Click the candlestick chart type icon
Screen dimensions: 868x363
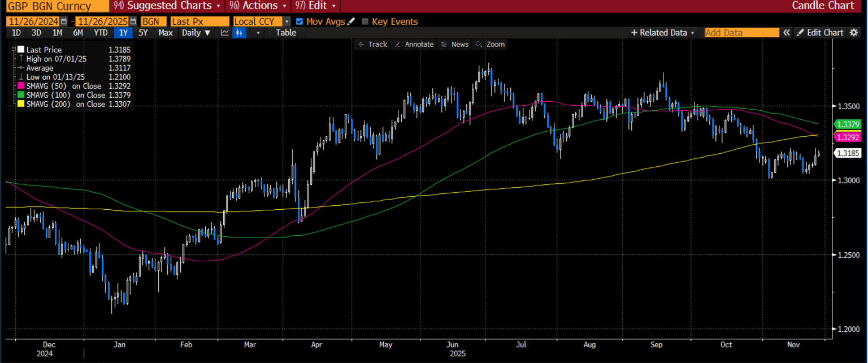[239, 33]
